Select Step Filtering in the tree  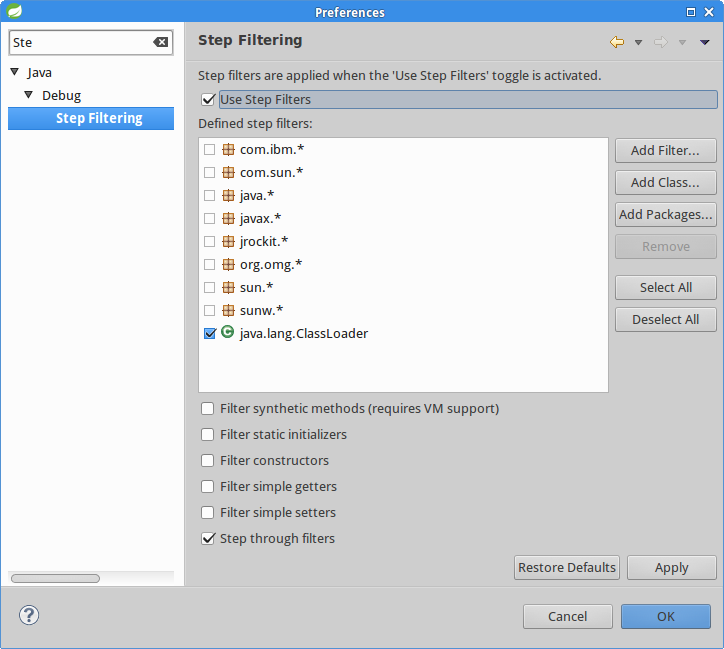point(99,118)
